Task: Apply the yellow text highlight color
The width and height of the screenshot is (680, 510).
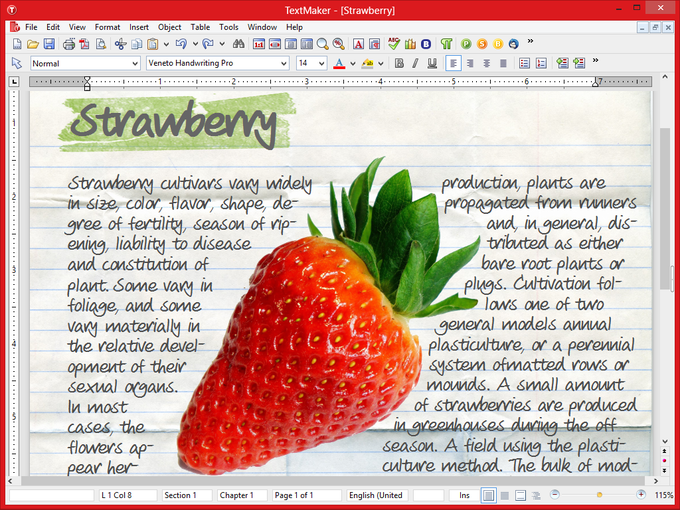Action: pyautogui.click(x=367, y=63)
